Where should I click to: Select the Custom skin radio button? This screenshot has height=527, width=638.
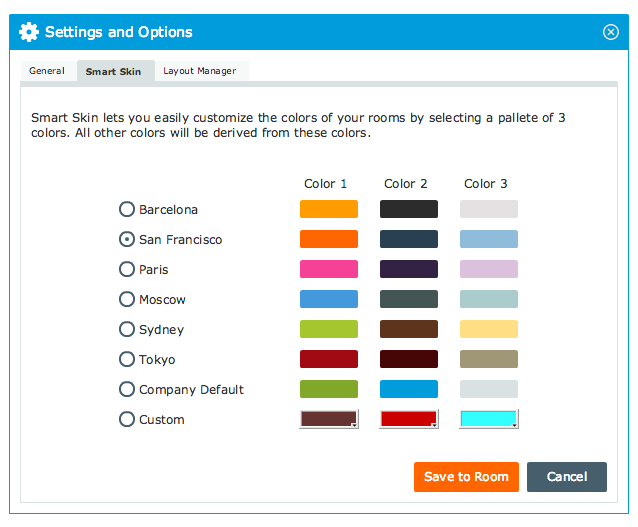click(127, 419)
